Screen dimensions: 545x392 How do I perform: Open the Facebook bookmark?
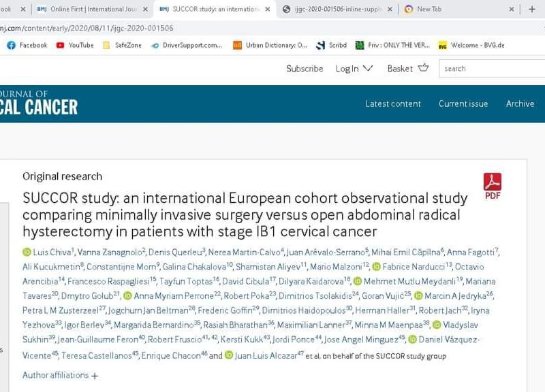[27, 46]
